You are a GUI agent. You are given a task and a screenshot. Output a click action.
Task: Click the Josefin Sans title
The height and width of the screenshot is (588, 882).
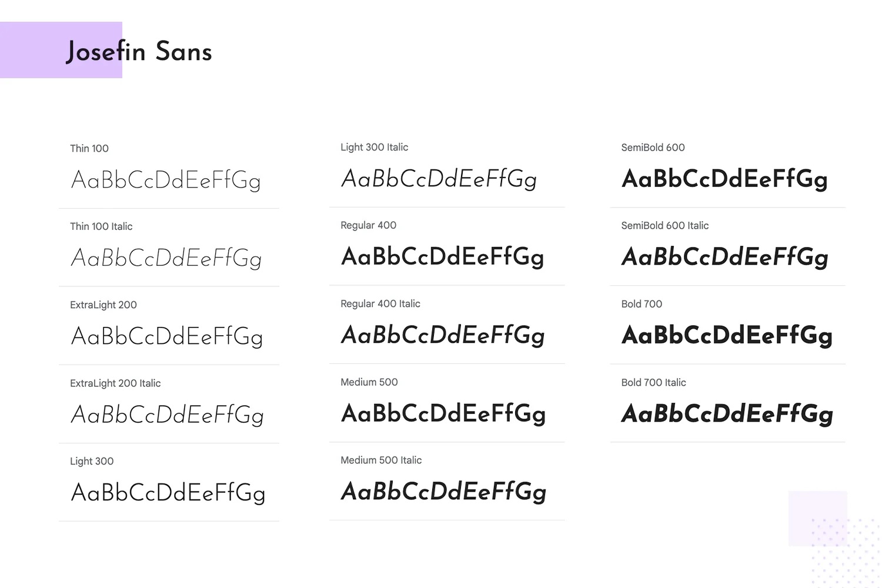pyautogui.click(x=139, y=52)
